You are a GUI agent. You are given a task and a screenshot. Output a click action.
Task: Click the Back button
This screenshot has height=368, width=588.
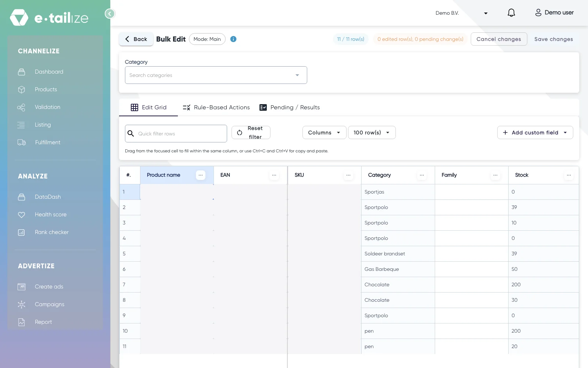coord(136,39)
